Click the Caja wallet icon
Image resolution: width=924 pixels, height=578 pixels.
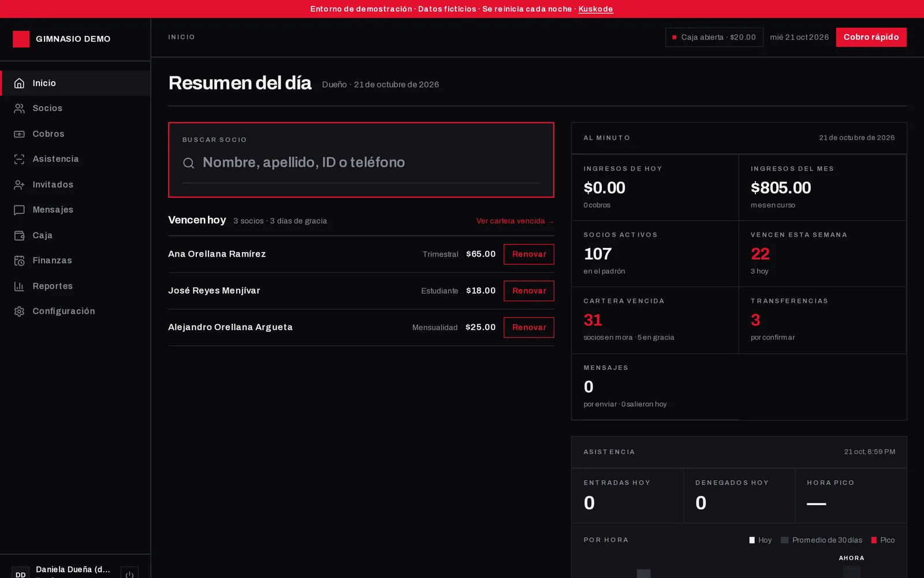pyautogui.click(x=19, y=235)
